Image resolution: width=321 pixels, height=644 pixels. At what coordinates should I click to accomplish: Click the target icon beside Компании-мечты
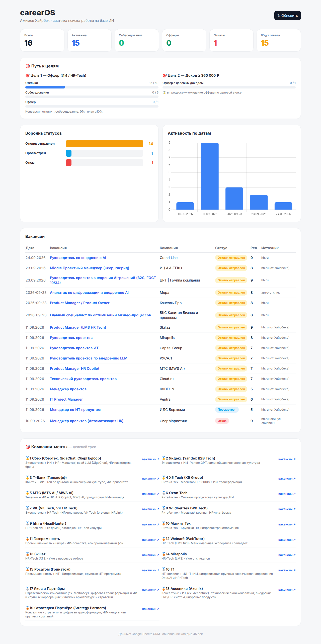28,447
